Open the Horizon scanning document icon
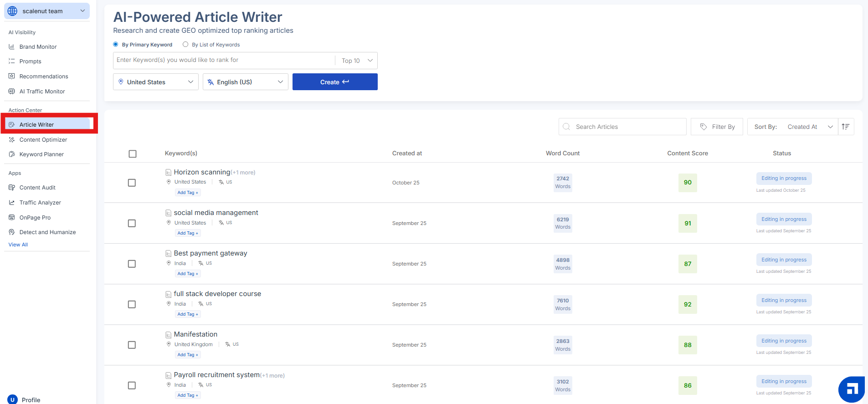 tap(168, 173)
